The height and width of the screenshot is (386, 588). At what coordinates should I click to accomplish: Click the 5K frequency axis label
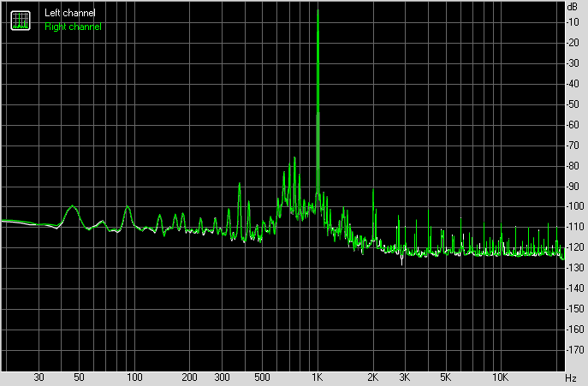click(x=445, y=377)
